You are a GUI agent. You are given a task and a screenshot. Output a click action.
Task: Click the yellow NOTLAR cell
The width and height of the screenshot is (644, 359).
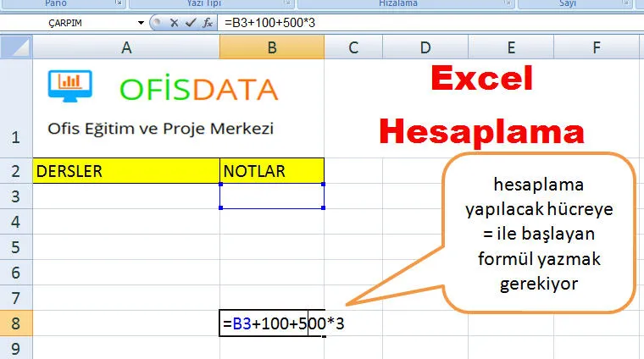click(271, 171)
